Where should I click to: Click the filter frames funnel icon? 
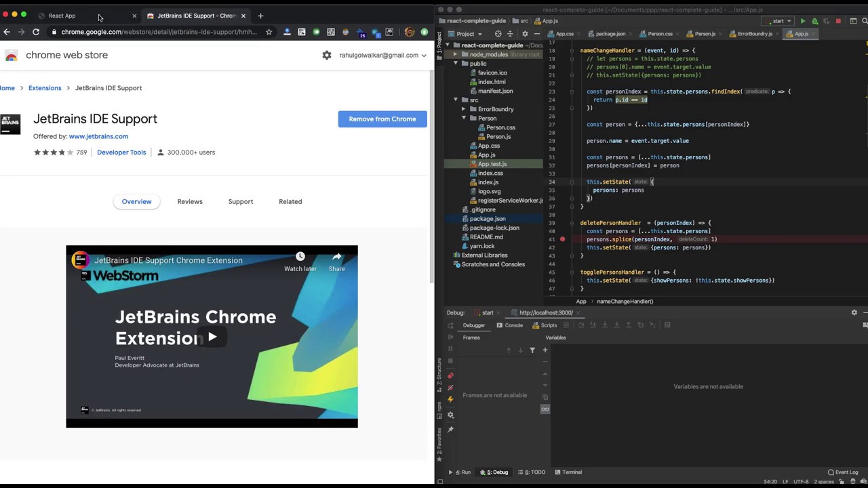pyautogui.click(x=532, y=350)
